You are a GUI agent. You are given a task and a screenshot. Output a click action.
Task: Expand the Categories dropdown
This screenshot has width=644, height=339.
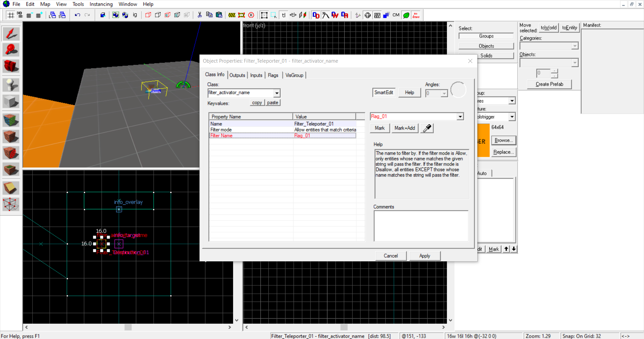tap(575, 46)
